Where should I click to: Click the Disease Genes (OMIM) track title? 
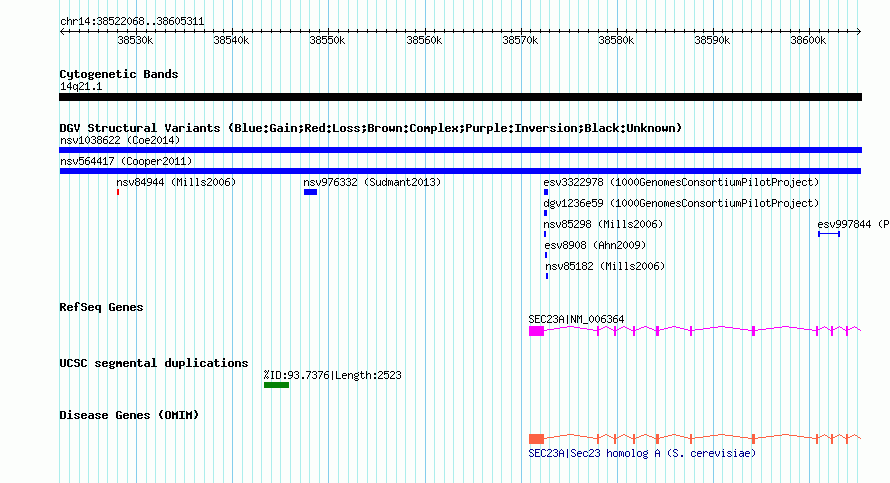tap(129, 415)
